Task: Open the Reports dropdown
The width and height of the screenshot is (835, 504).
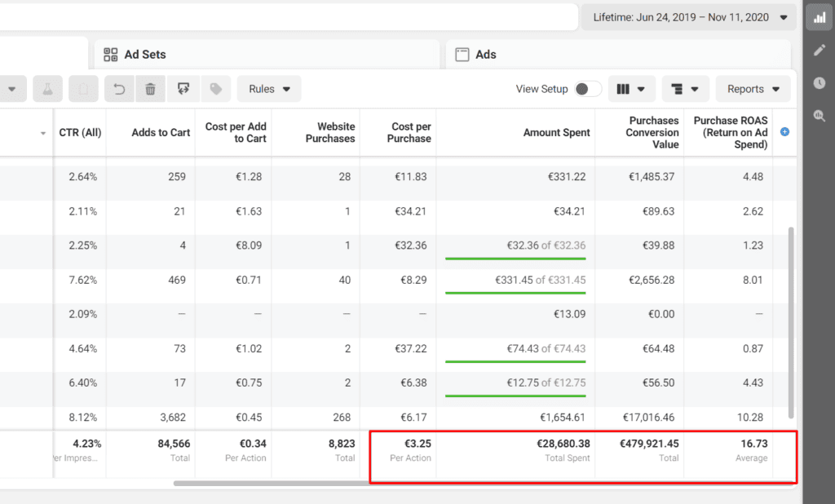Action: [x=753, y=89]
